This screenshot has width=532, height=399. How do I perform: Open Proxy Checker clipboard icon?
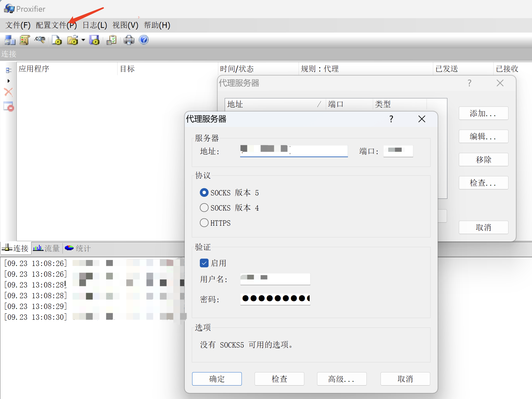pos(112,40)
